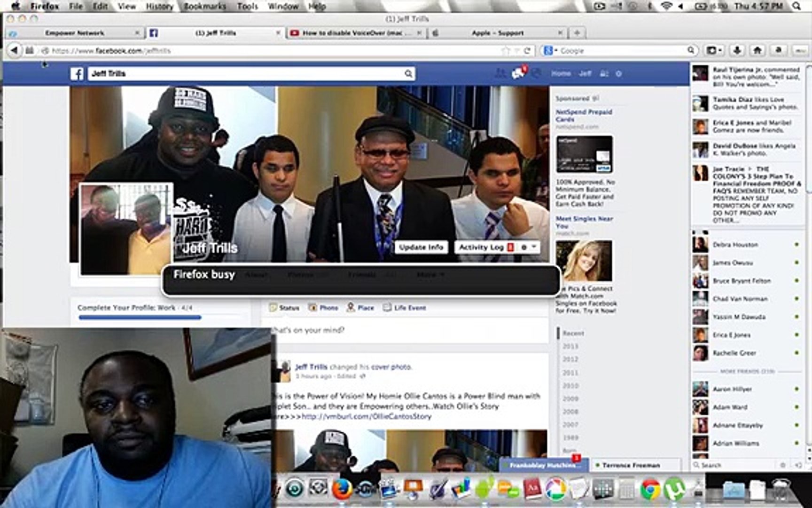812x508 pixels.
Task: Switch to Empower Network tab
Action: pyautogui.click(x=74, y=33)
